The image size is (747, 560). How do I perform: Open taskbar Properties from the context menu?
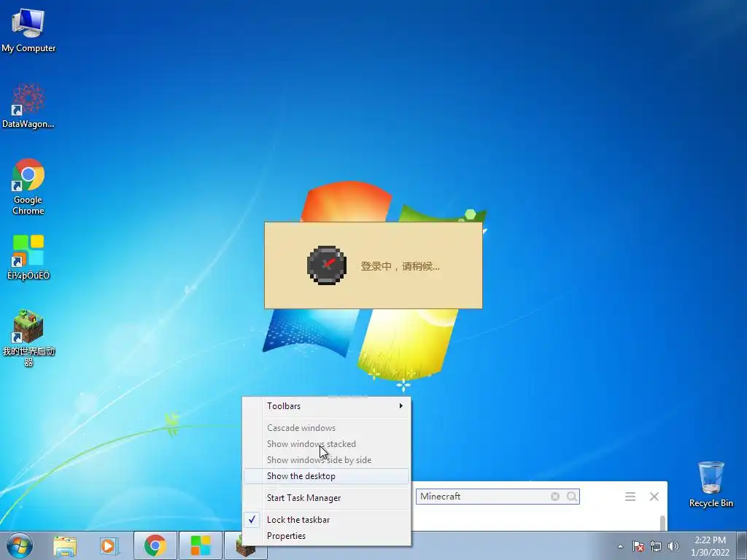[x=327, y=536]
